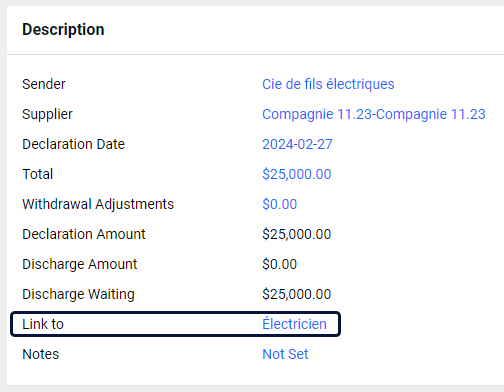Image resolution: width=504 pixels, height=392 pixels.
Task: Click the Description section heading
Action: point(63,29)
